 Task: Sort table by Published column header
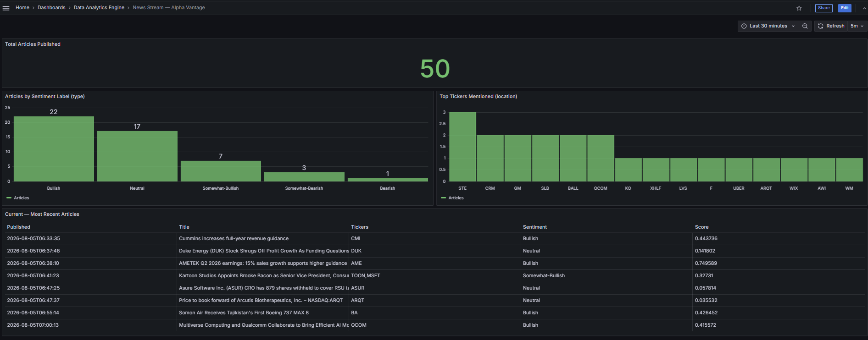[x=18, y=227]
